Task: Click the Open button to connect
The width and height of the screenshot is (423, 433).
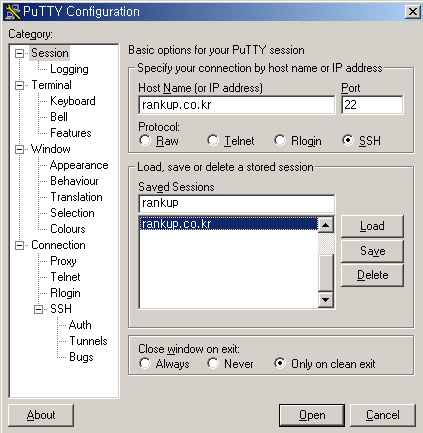Action: 312,415
